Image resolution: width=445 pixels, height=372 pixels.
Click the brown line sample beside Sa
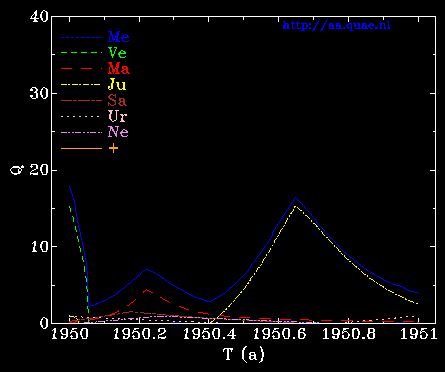(x=81, y=100)
